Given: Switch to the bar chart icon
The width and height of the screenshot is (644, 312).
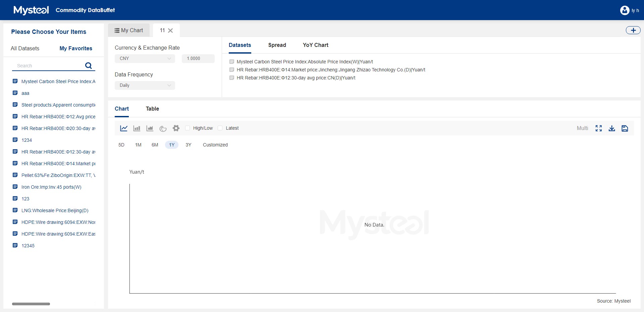Looking at the screenshot, I should (137, 128).
